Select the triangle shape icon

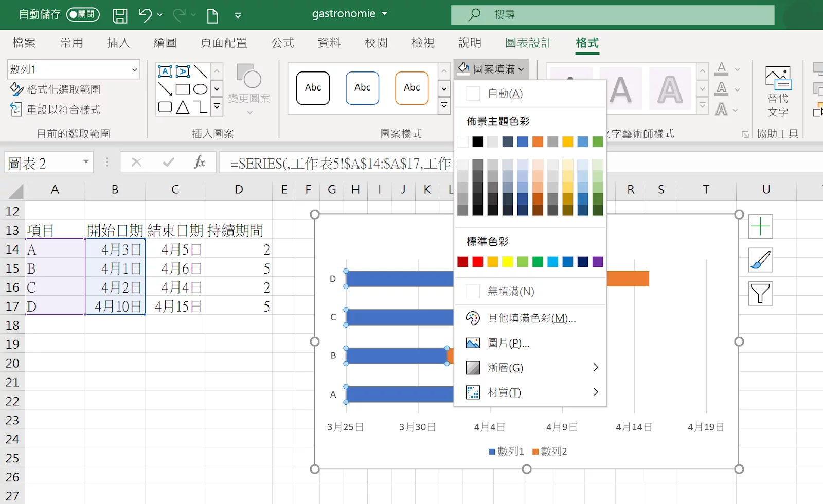[183, 107]
